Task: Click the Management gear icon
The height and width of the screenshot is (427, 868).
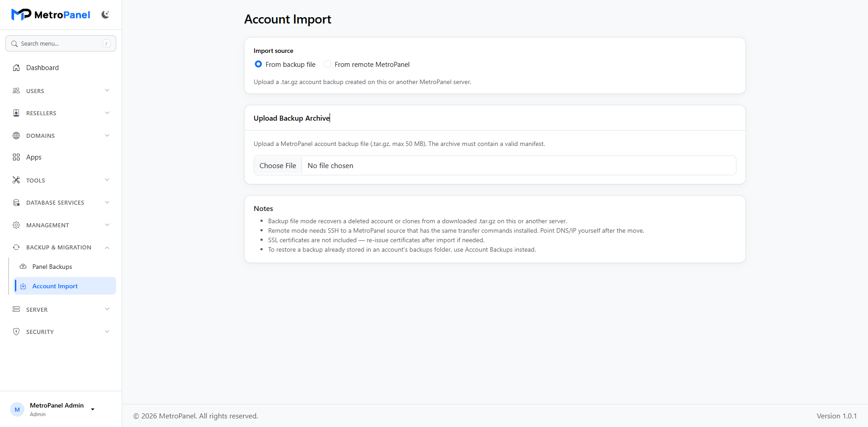Action: pos(16,225)
